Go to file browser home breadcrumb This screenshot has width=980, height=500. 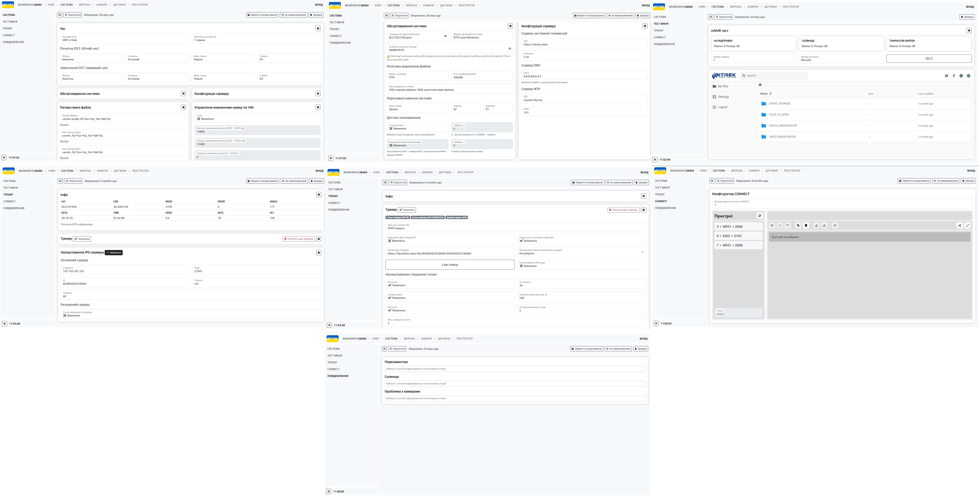pos(760,85)
